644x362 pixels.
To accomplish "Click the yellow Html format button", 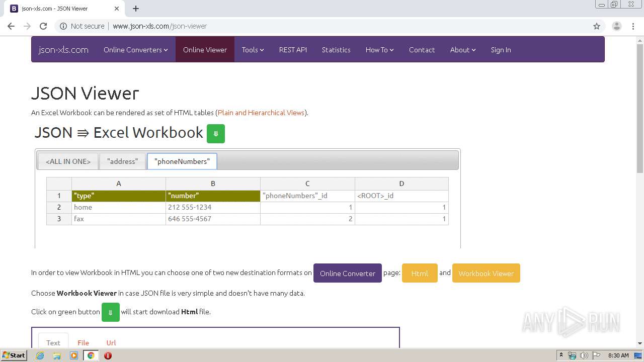I will pos(420,273).
